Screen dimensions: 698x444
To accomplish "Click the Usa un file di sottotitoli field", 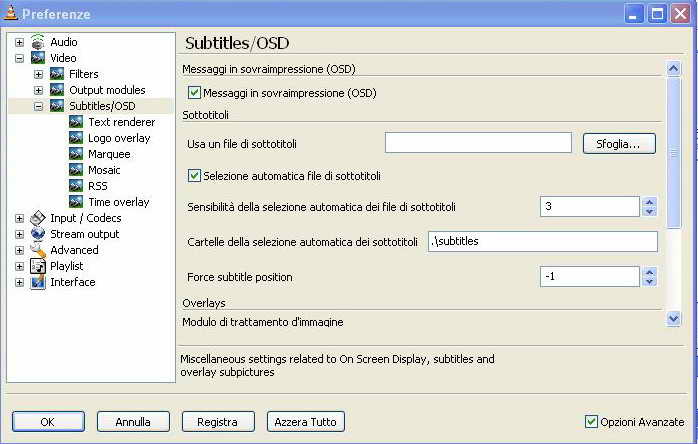I will 477,144.
